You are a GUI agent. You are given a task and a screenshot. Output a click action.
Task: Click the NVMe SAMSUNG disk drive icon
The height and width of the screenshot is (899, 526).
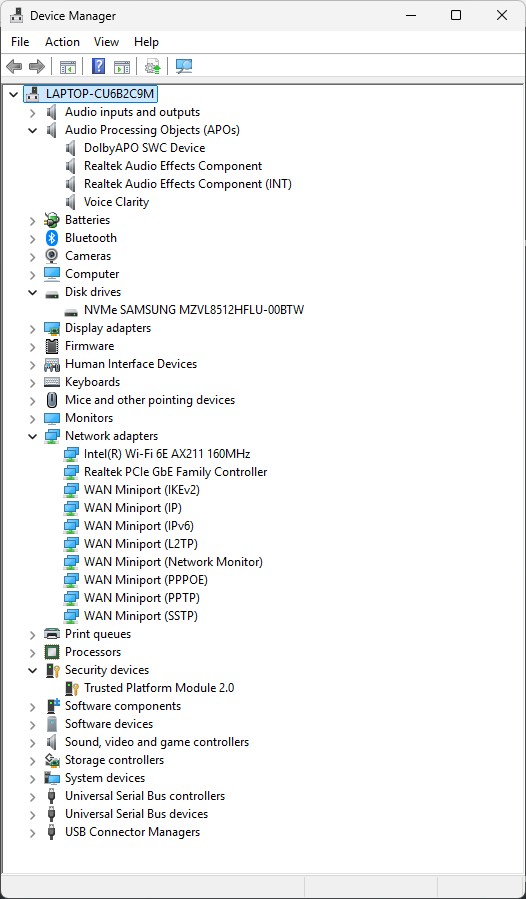tap(71, 310)
